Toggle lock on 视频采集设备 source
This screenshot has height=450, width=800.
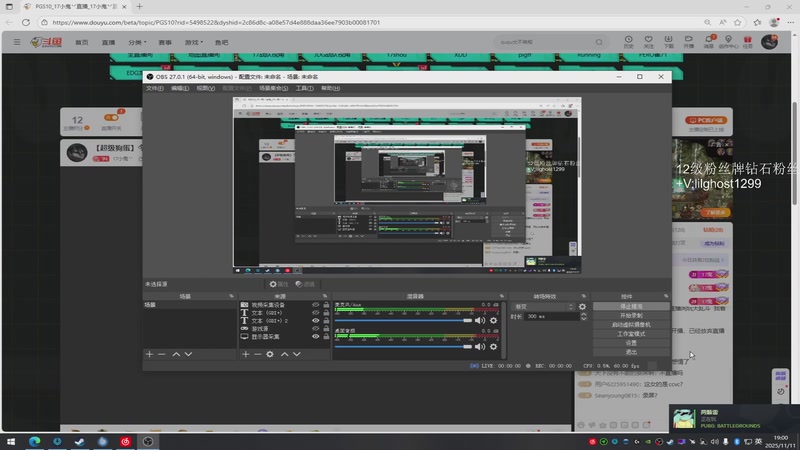tap(326, 305)
